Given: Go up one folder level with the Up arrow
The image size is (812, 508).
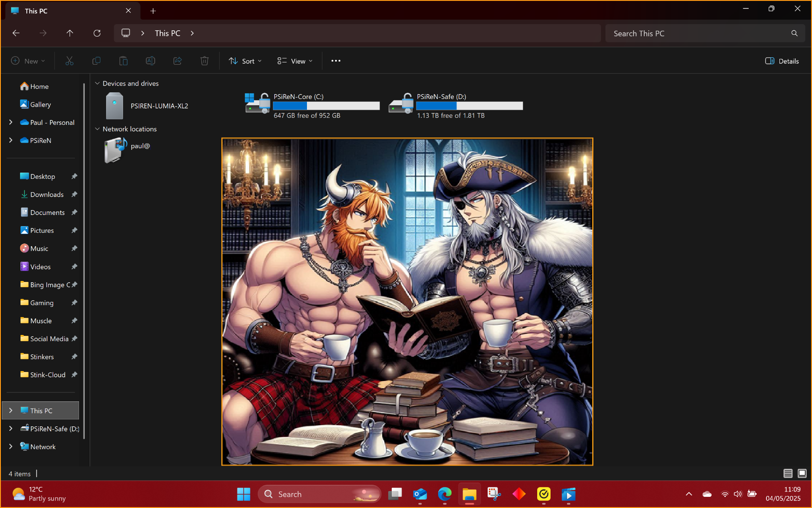Looking at the screenshot, I should pyautogui.click(x=70, y=33).
